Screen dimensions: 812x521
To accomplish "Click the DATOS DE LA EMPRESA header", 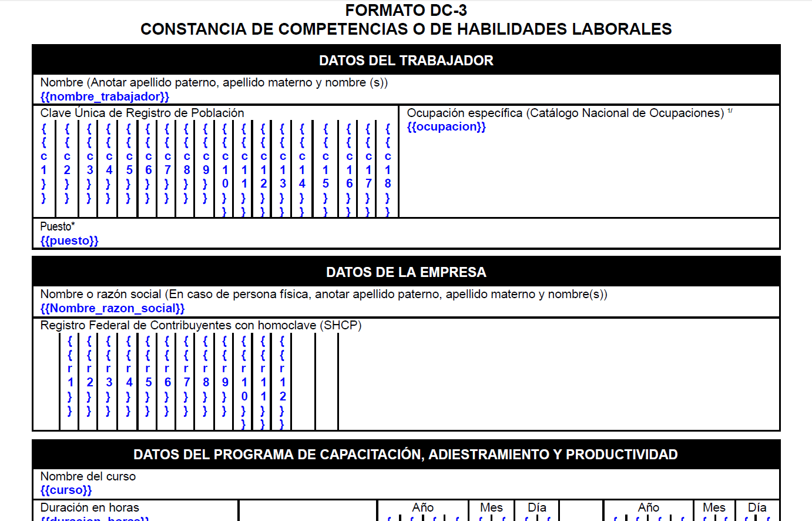I will 406,272.
